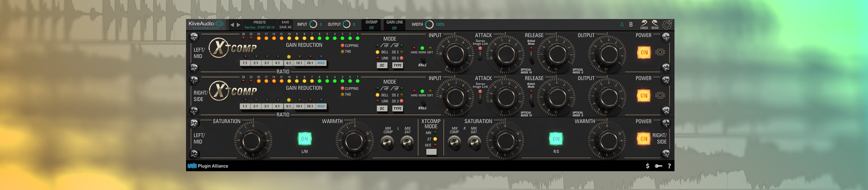868x190 pixels.
Task: Click the Left/Mid compressor ATTACK knob
Action: [506, 54]
